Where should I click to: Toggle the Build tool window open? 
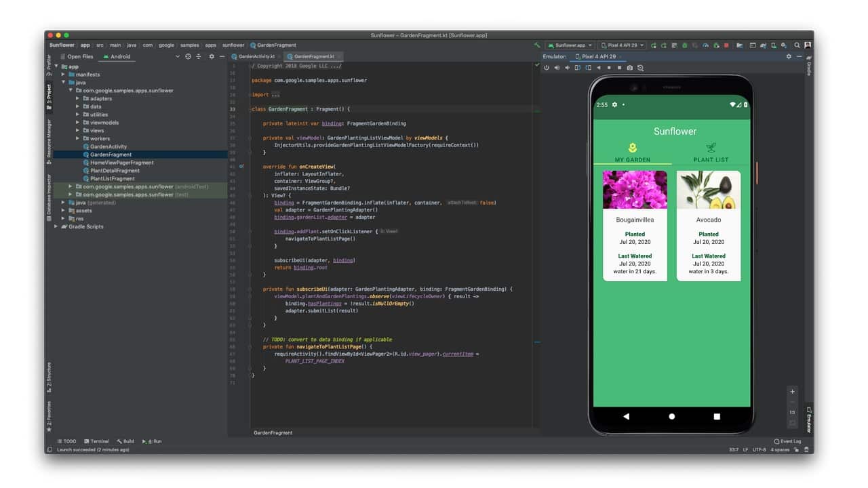126,441
